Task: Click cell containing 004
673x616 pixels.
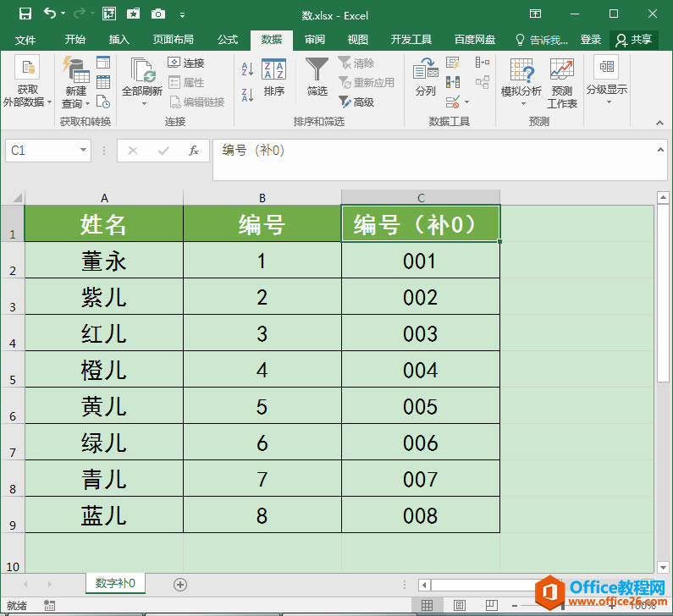Action: (x=421, y=369)
